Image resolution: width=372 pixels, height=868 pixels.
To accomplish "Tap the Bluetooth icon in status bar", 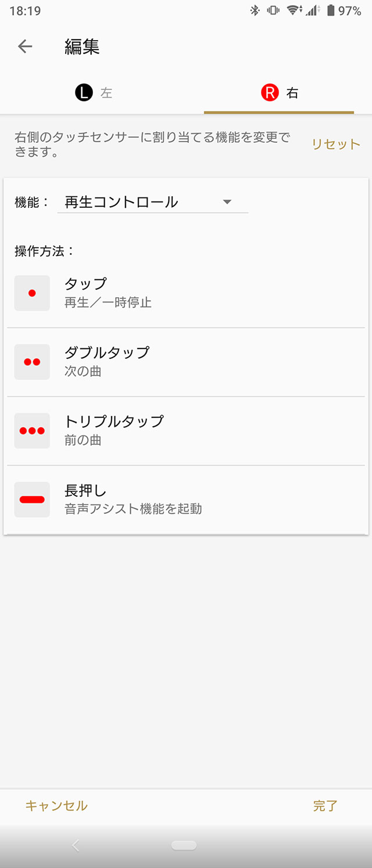I will pyautogui.click(x=255, y=10).
